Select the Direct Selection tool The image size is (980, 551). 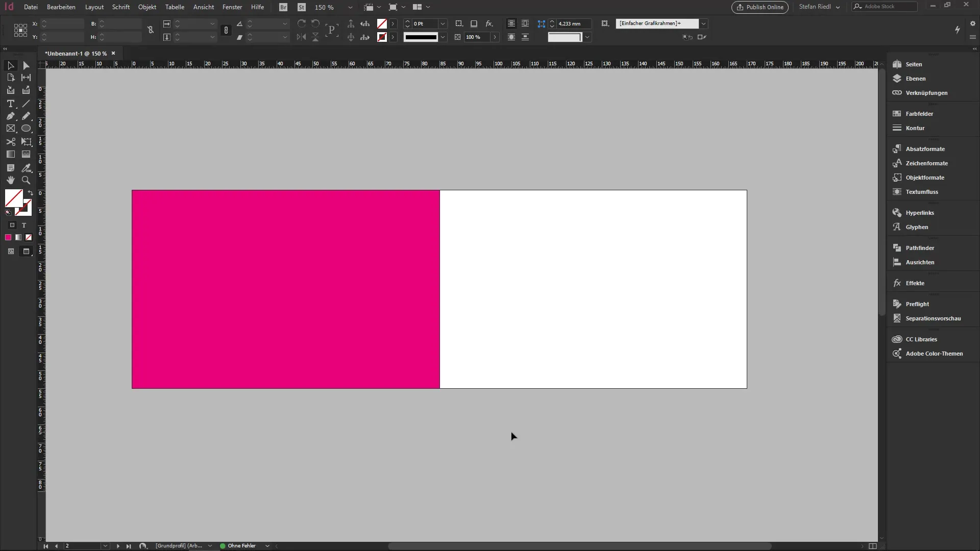pyautogui.click(x=26, y=65)
